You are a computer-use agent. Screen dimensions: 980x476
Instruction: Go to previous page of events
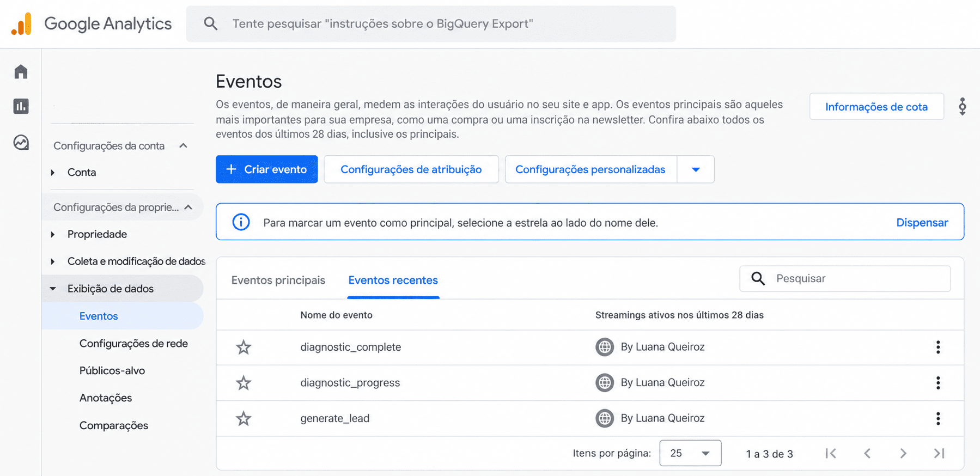coord(867,453)
